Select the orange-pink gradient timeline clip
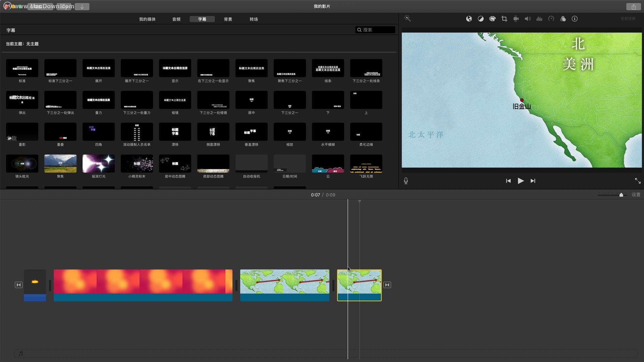644x362 pixels. point(143,285)
